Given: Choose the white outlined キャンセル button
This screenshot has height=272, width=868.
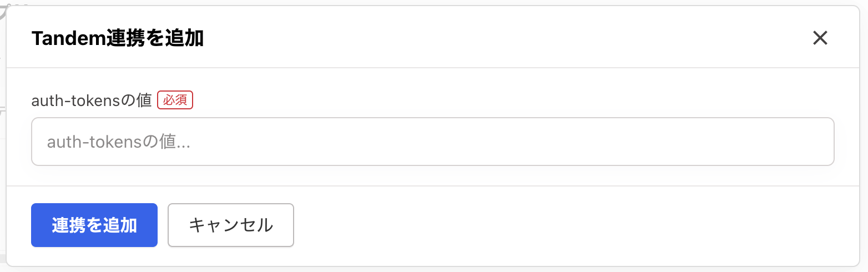Looking at the screenshot, I should (231, 225).
